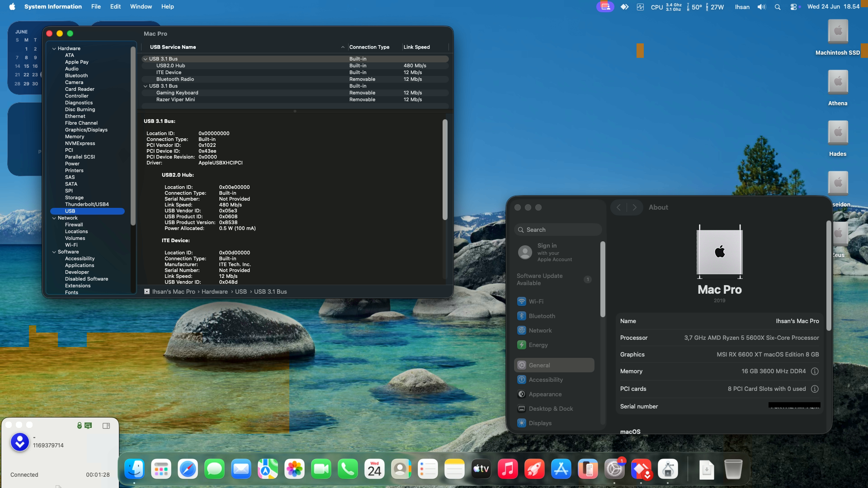
Task: Open Photos app in the Dock
Action: 294,469
